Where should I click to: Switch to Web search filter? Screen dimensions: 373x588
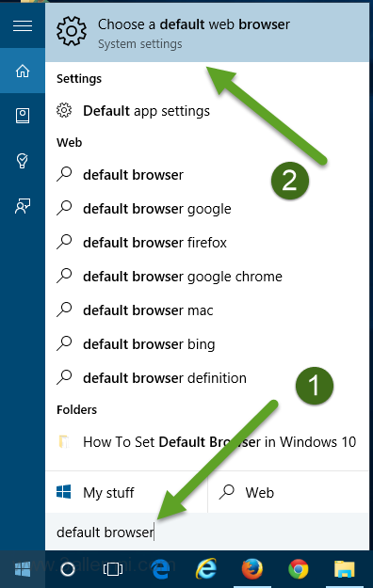pos(288,492)
